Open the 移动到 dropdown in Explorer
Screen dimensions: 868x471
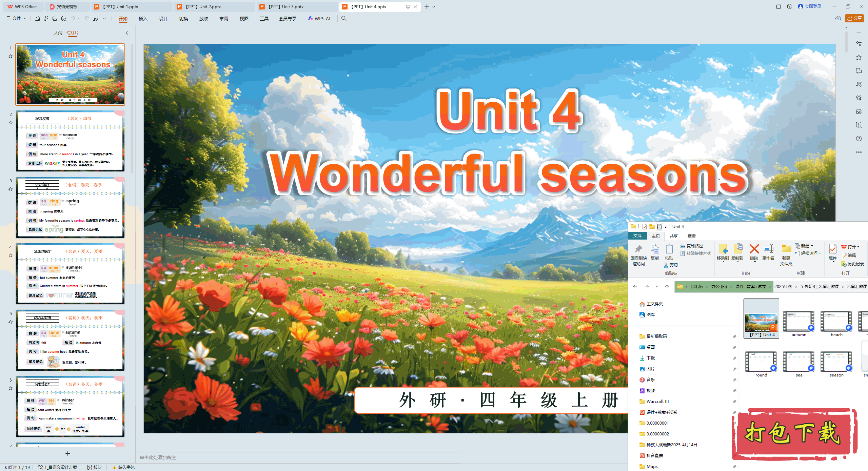click(x=723, y=262)
